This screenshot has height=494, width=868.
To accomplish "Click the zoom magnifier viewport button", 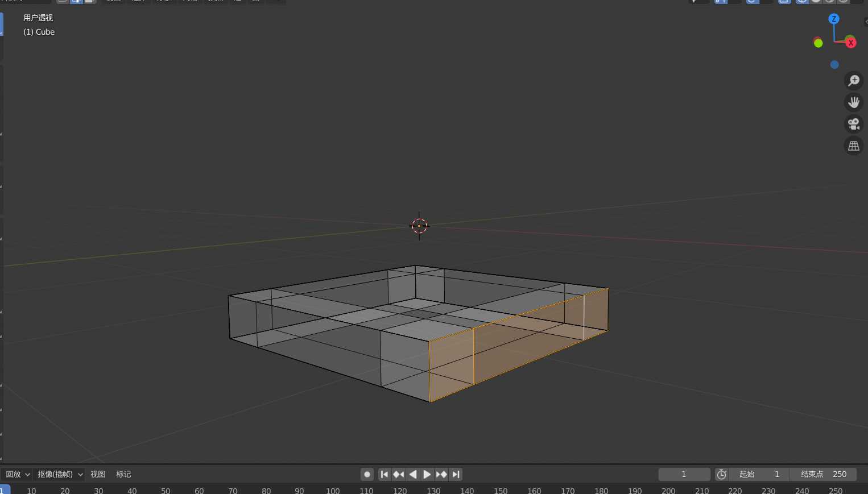I will point(854,81).
